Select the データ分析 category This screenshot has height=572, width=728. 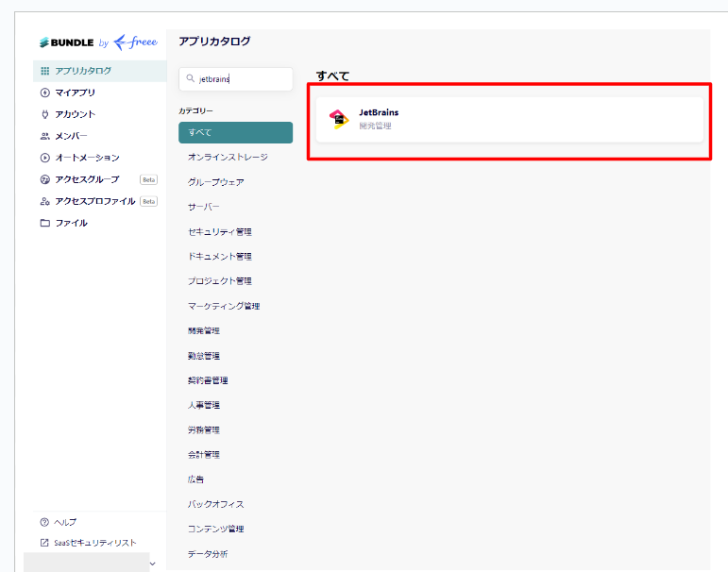tap(208, 554)
